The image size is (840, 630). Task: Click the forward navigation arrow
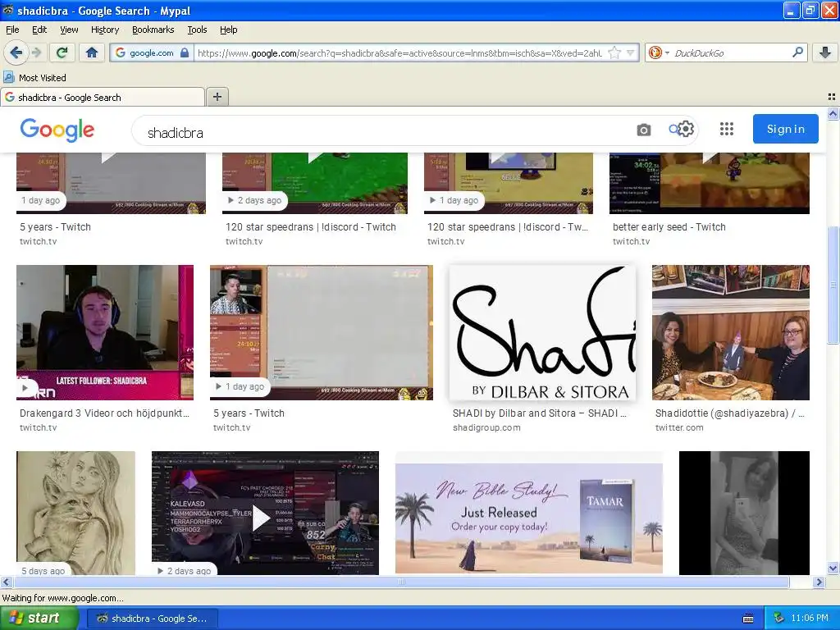point(36,52)
